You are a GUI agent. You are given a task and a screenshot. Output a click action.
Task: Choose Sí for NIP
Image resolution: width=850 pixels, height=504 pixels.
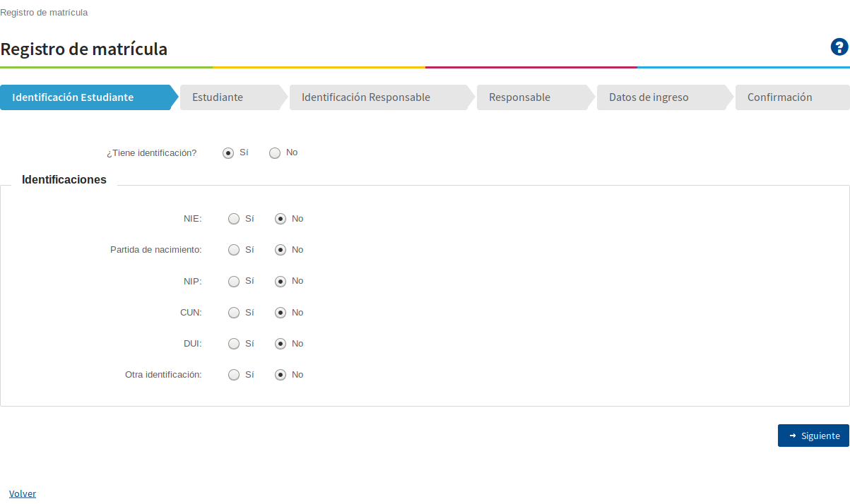coord(234,282)
